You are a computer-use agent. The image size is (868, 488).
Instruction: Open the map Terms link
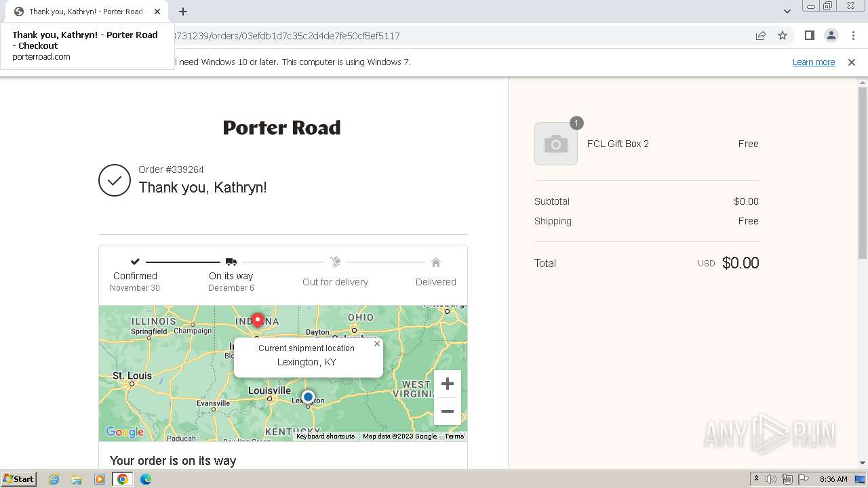(x=454, y=436)
